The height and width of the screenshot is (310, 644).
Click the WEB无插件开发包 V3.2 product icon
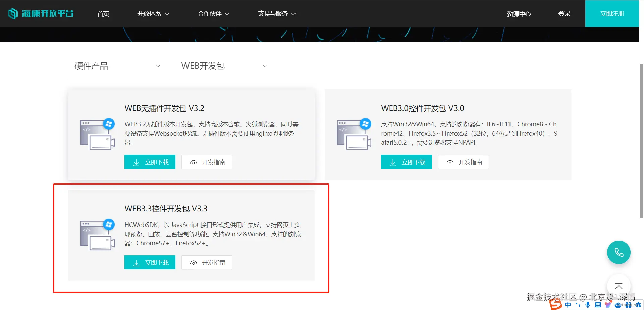point(97,134)
